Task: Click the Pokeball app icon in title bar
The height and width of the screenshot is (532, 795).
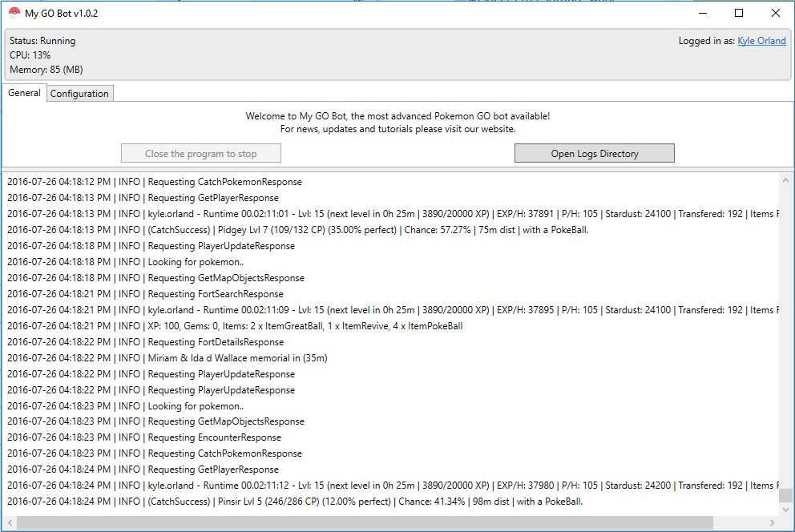Action: (14, 13)
